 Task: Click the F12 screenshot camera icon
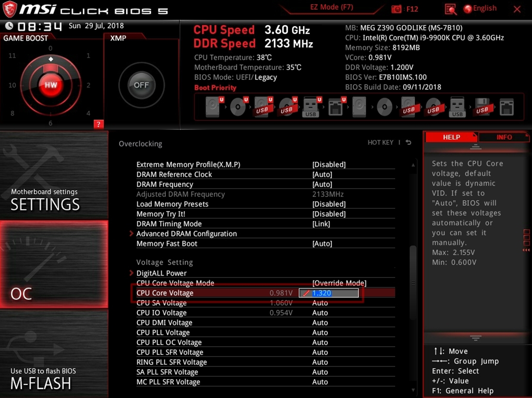(396, 9)
